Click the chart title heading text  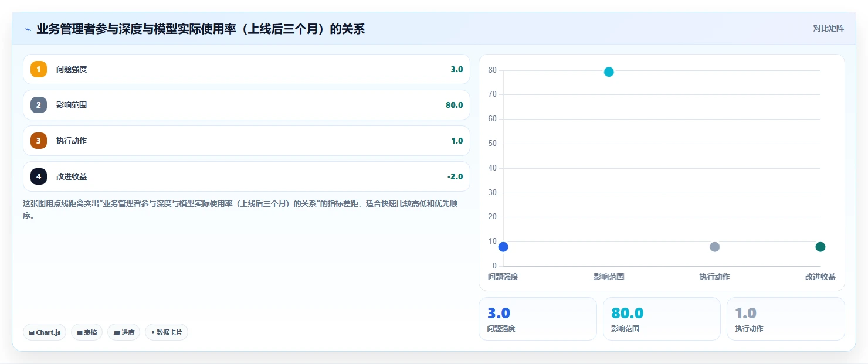pyautogui.click(x=201, y=29)
